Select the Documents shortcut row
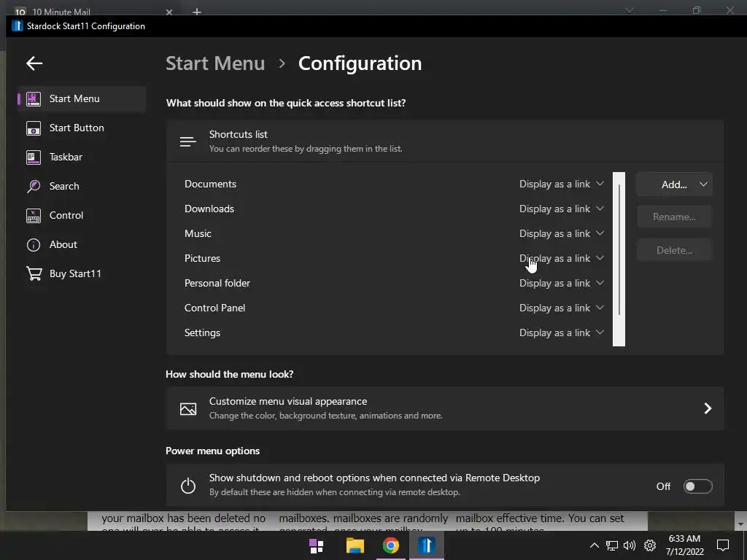747x560 pixels. click(x=395, y=184)
